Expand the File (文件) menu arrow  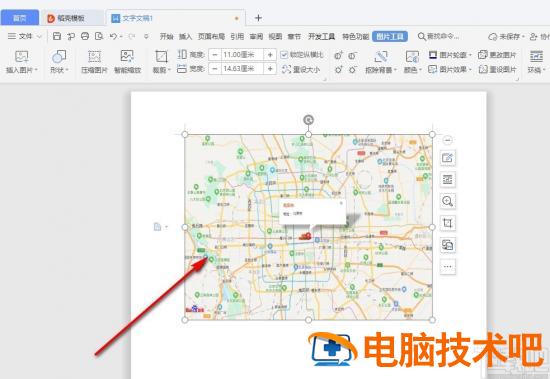click(39, 36)
